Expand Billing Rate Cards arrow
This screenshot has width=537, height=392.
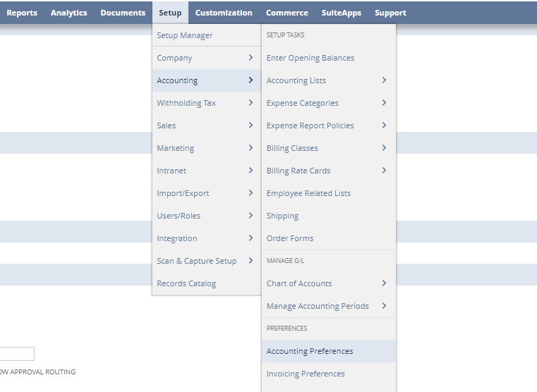(384, 171)
